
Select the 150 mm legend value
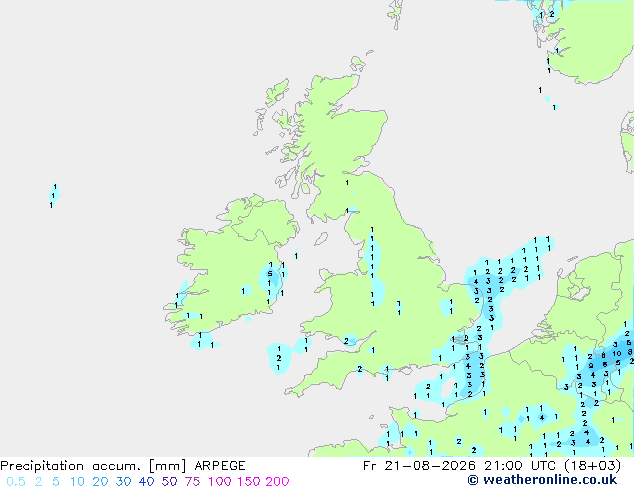pyautogui.click(x=249, y=482)
